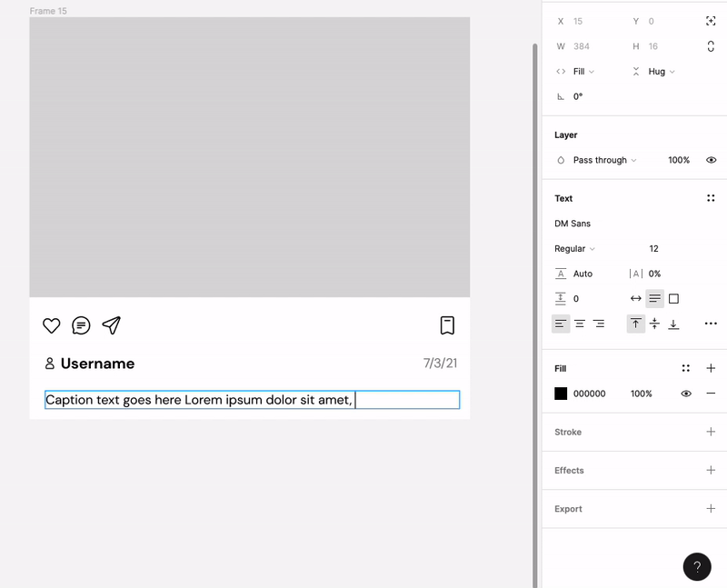Screen dimensions: 727x588
Task: Edit the width W field
Action: pos(582,46)
